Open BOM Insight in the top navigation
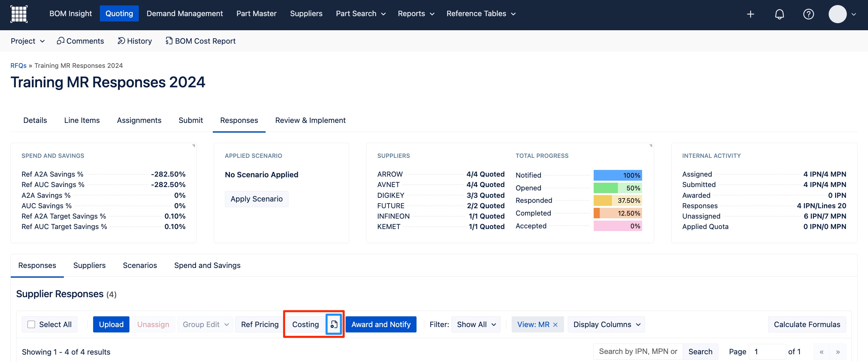The height and width of the screenshot is (362, 868). [x=70, y=13]
